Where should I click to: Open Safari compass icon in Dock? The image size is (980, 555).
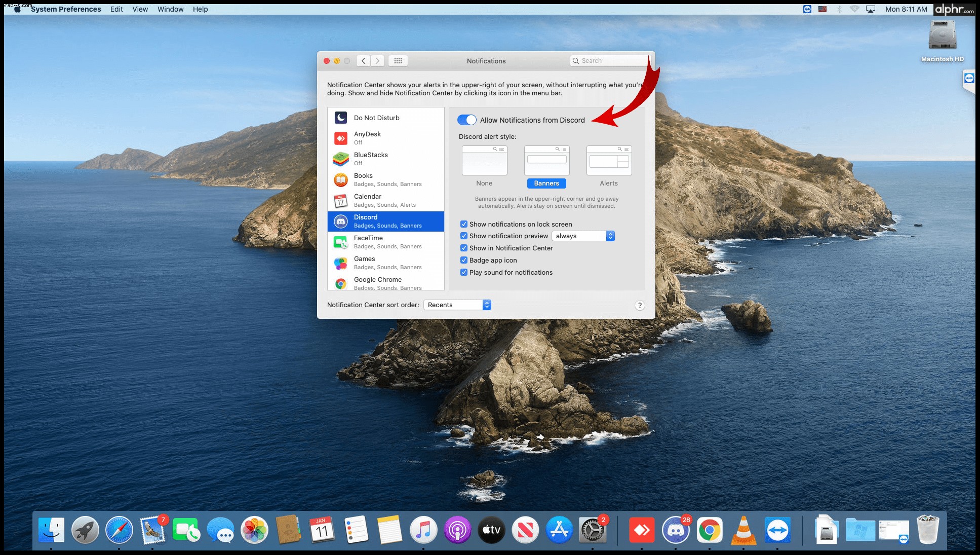(x=119, y=530)
